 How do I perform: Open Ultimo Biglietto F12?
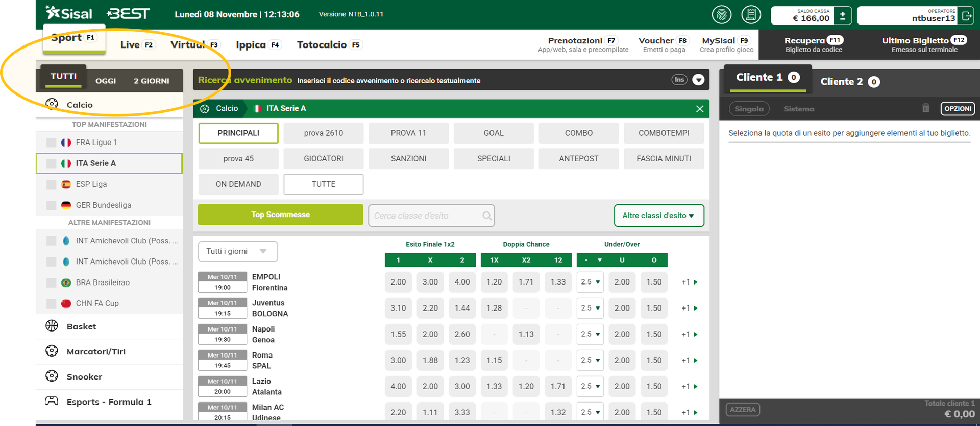(x=924, y=44)
